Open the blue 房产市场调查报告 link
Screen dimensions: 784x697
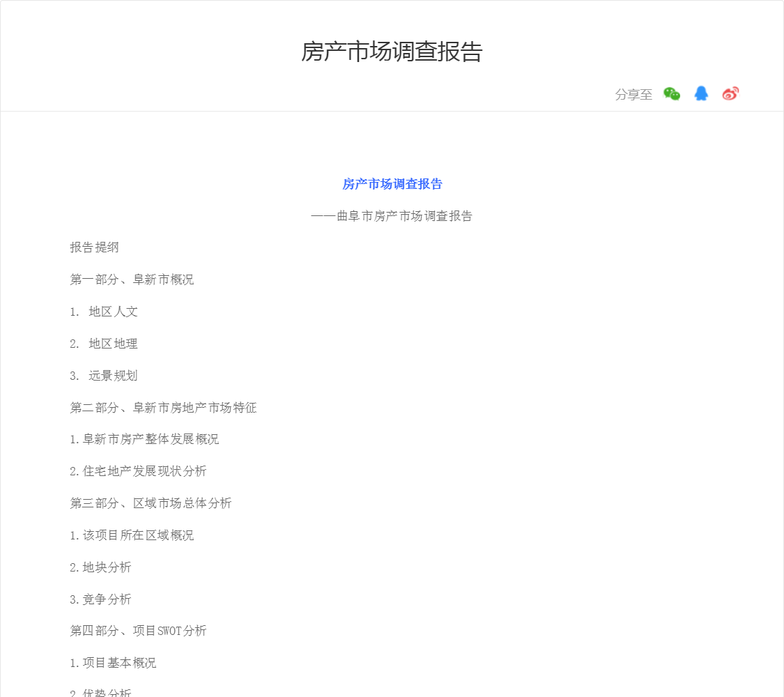click(x=392, y=184)
